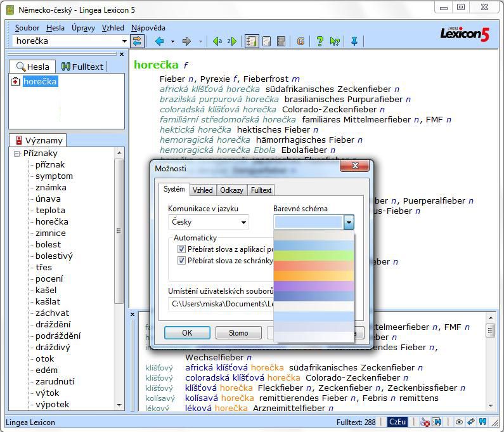Activate the context help cursor icon
Viewport: 504px width, 432px height.
335,41
